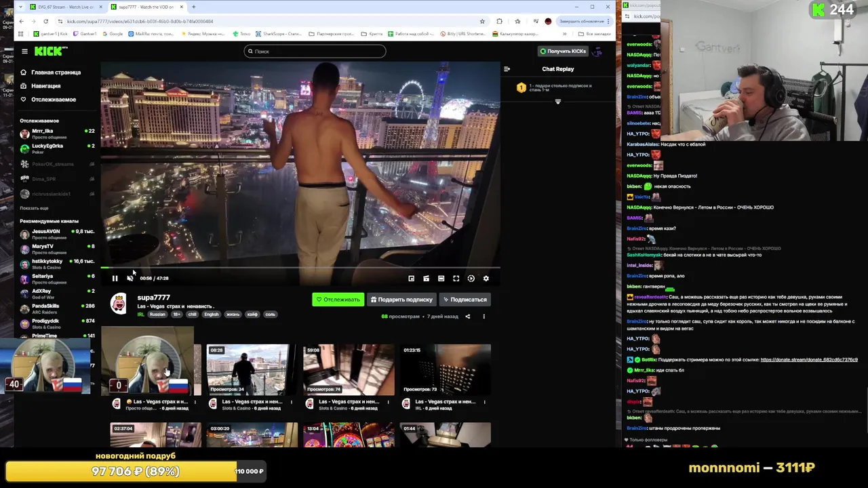Open recommended channel MarysTV

point(57,249)
